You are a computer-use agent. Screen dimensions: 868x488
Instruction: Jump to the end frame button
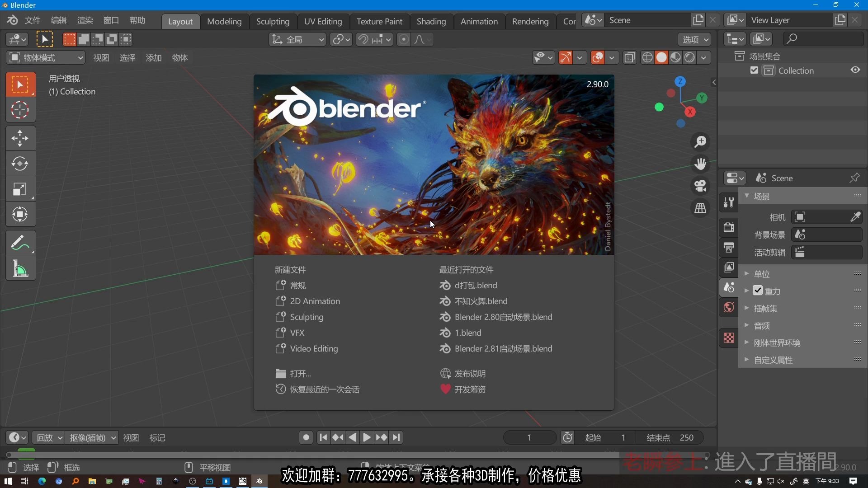[x=396, y=437]
